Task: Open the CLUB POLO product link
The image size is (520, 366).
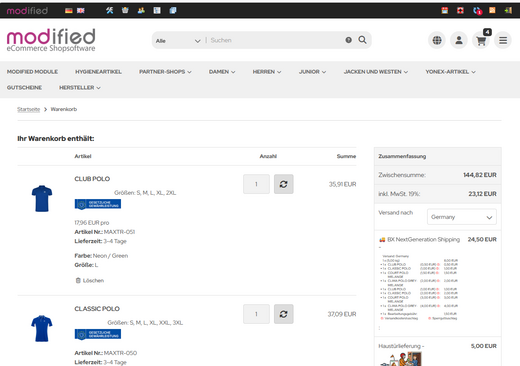Action: (92, 179)
